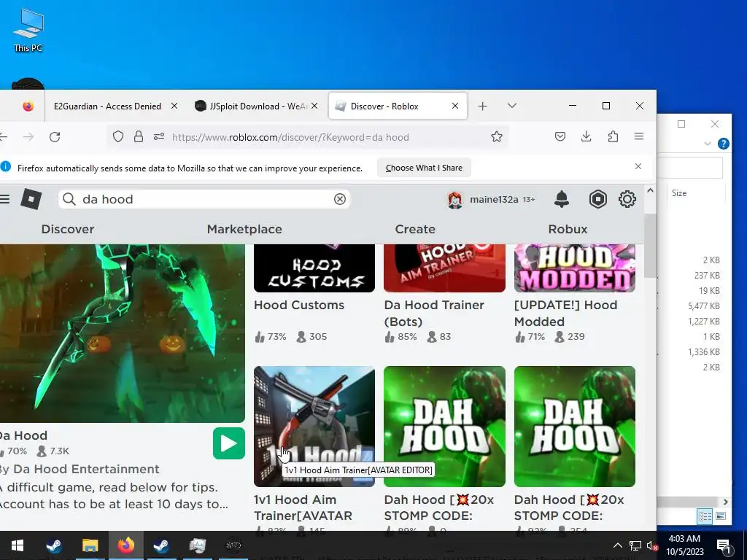Click [UPDATE!] Hood Modded title
Viewport: 747px width, 560px height.
coord(565,314)
